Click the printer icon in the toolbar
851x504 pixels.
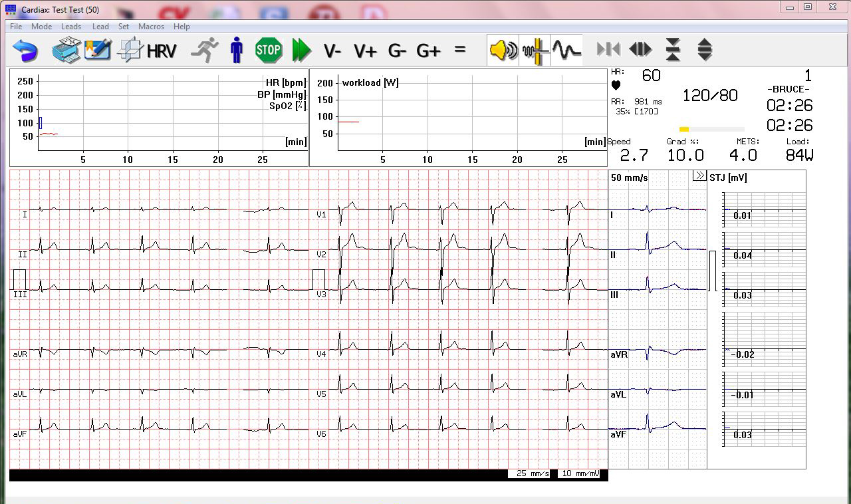coord(66,51)
